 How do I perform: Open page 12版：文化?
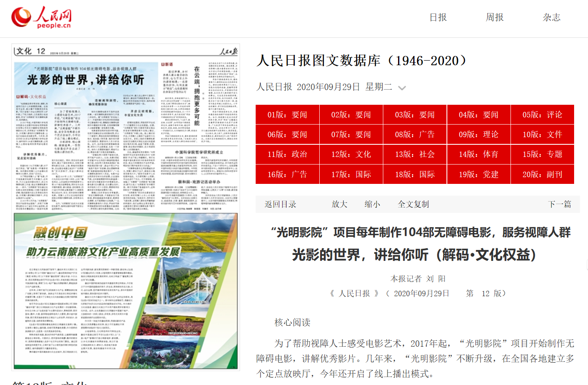click(351, 154)
